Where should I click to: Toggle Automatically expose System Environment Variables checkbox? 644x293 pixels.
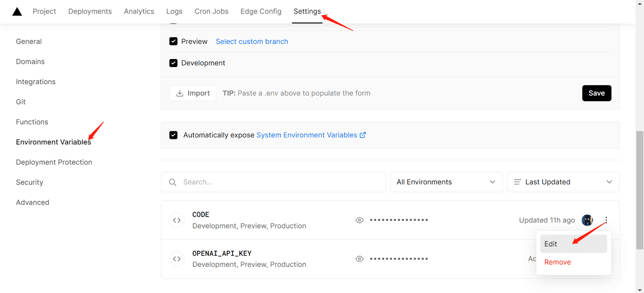pos(174,135)
